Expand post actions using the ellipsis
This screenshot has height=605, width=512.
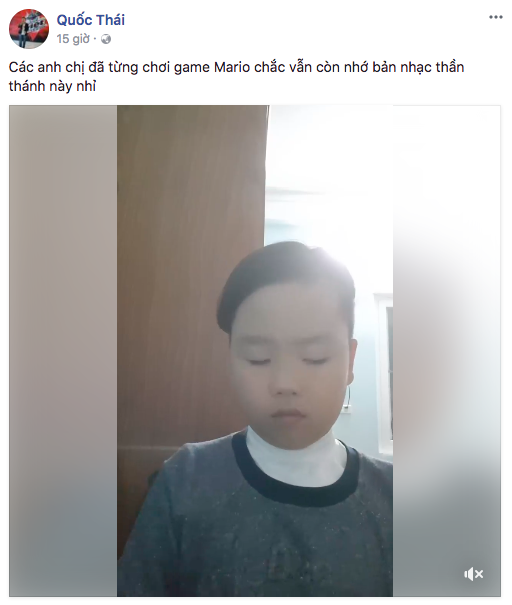[496, 17]
